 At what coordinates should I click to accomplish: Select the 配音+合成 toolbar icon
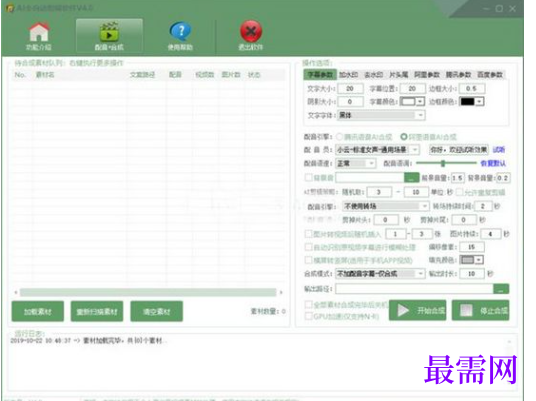point(109,36)
